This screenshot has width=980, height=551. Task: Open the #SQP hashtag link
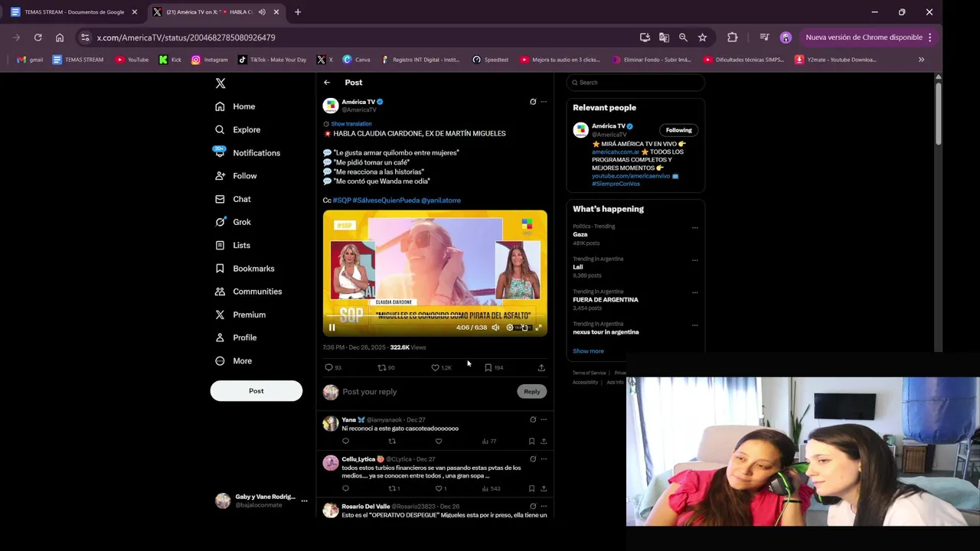click(x=341, y=201)
